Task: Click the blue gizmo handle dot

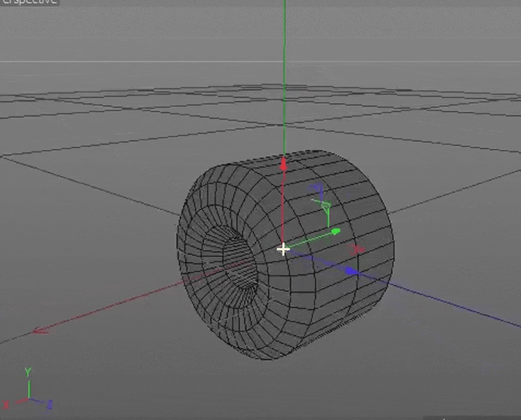Action: [x=350, y=271]
